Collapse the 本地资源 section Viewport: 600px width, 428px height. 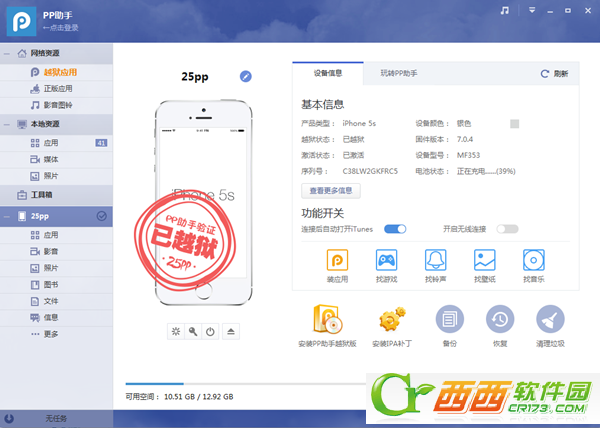[x=7, y=124]
